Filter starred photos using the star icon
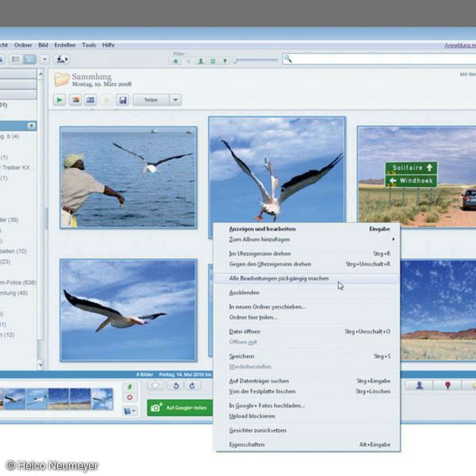This screenshot has height=476, width=476. (175, 61)
